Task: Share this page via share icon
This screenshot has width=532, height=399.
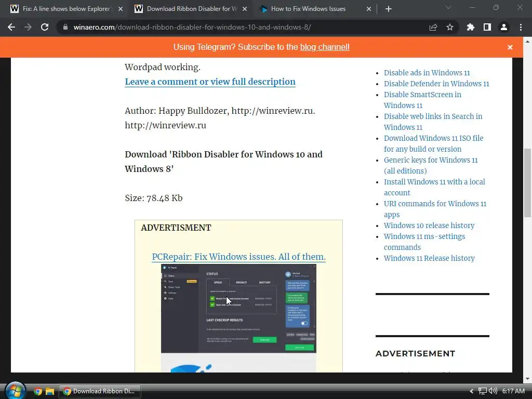Action: point(433,27)
